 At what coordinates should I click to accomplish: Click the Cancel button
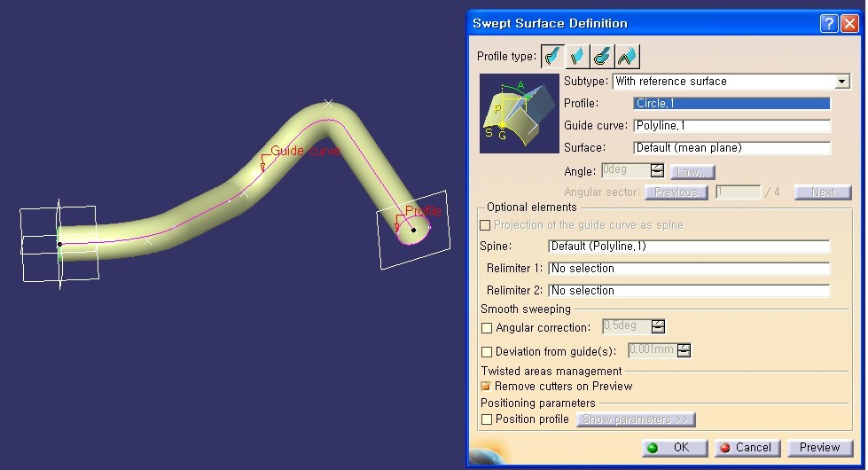click(748, 448)
